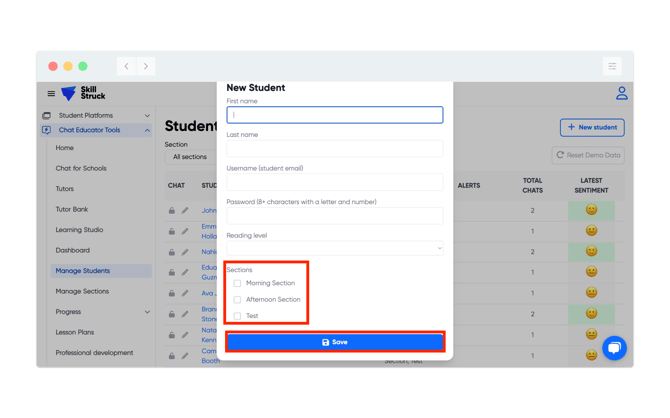Click the browser forward arrow
670x418 pixels.
[146, 66]
